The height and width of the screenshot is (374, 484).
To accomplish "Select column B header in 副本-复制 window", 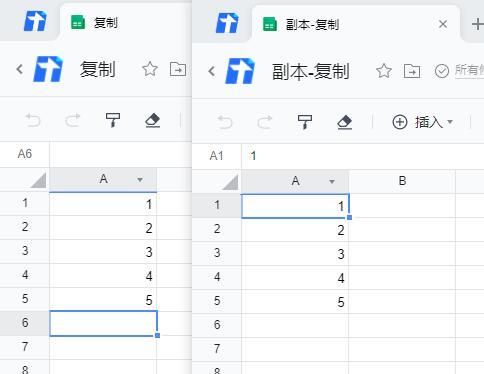I will click(402, 181).
